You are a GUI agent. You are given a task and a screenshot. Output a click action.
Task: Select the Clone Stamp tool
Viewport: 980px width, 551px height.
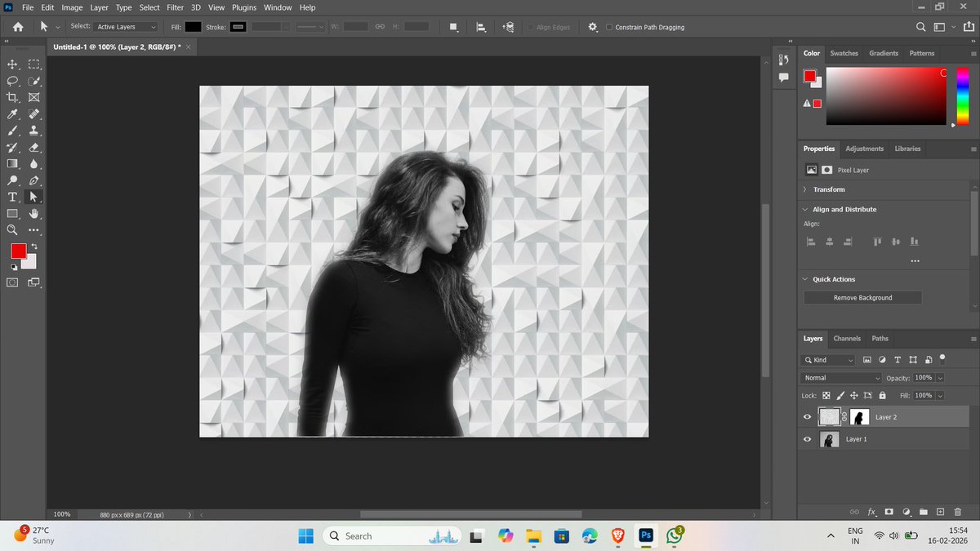tap(34, 131)
